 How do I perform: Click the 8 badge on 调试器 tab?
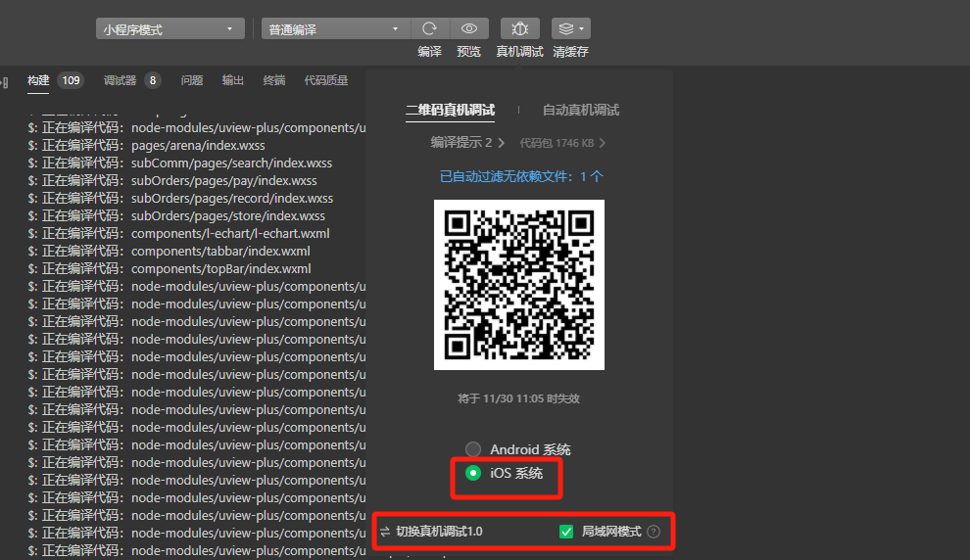tap(153, 80)
